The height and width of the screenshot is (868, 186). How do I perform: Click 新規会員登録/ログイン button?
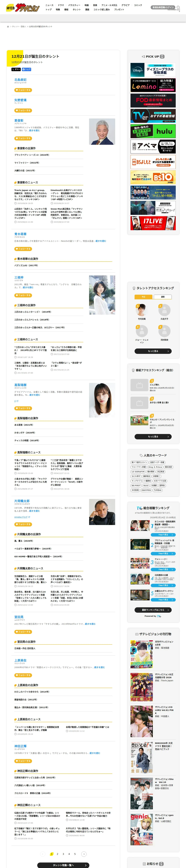(x=163, y=7)
